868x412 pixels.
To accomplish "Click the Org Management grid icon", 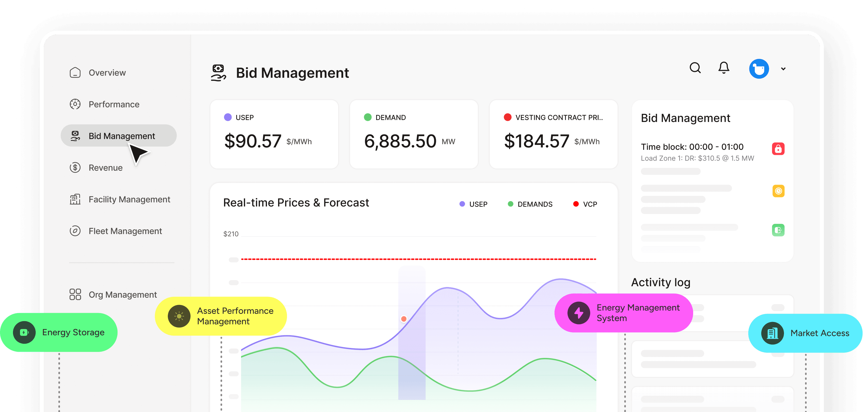I will coord(75,294).
